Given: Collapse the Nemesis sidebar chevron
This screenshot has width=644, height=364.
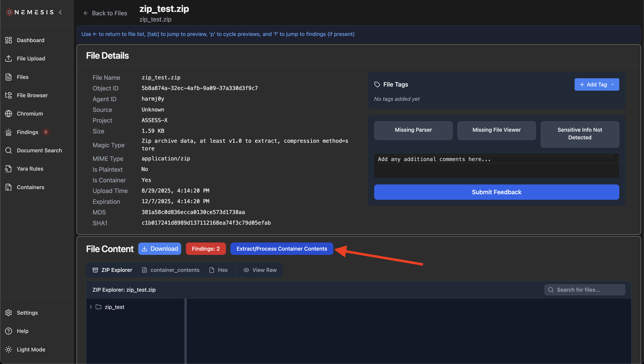Looking at the screenshot, I should (60, 12).
